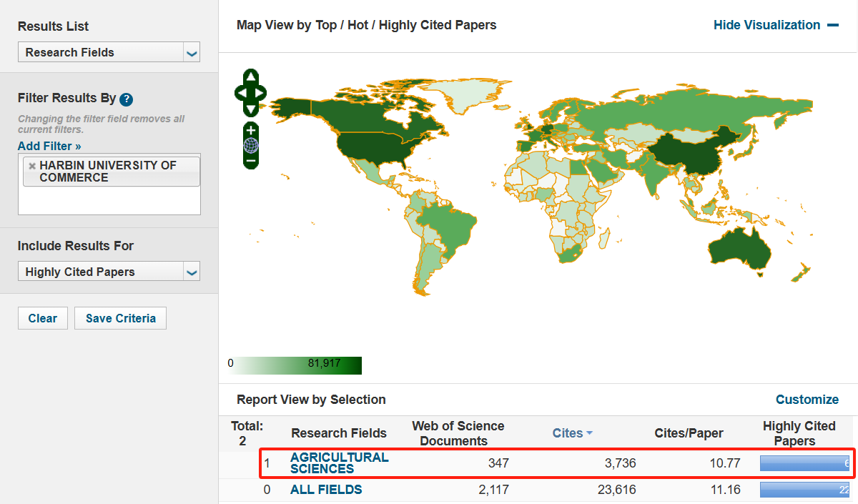Open Customize for the report view
Screen dimensions: 858x504
pos(807,400)
